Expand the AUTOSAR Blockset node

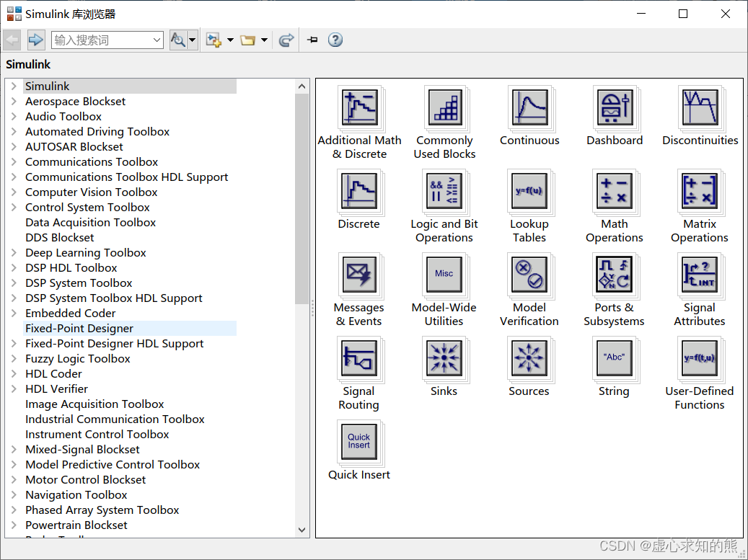tap(14, 147)
